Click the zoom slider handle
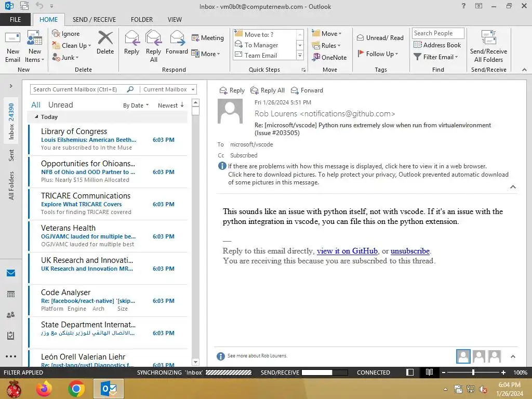The width and height of the screenshot is (532, 399). 473,372
